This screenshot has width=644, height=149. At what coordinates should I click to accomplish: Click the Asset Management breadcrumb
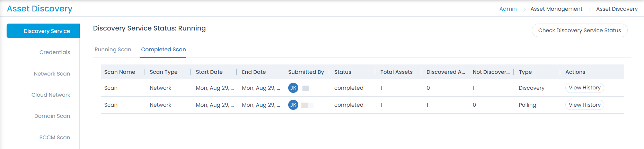coord(556,9)
